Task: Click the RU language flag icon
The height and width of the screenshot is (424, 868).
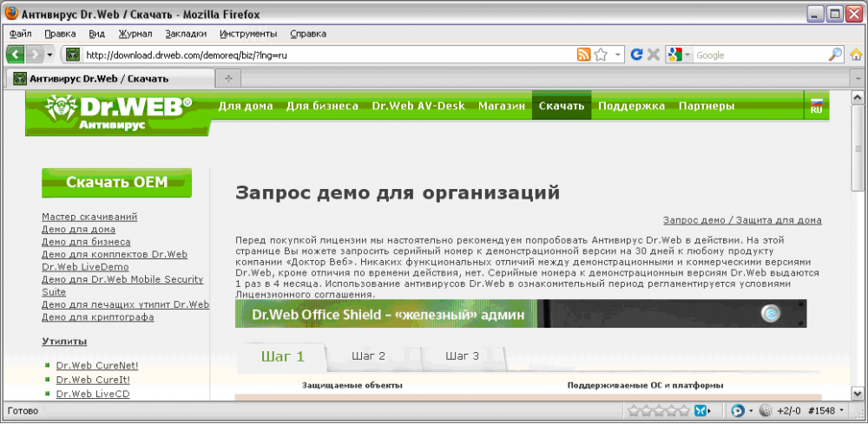Action: click(x=817, y=106)
